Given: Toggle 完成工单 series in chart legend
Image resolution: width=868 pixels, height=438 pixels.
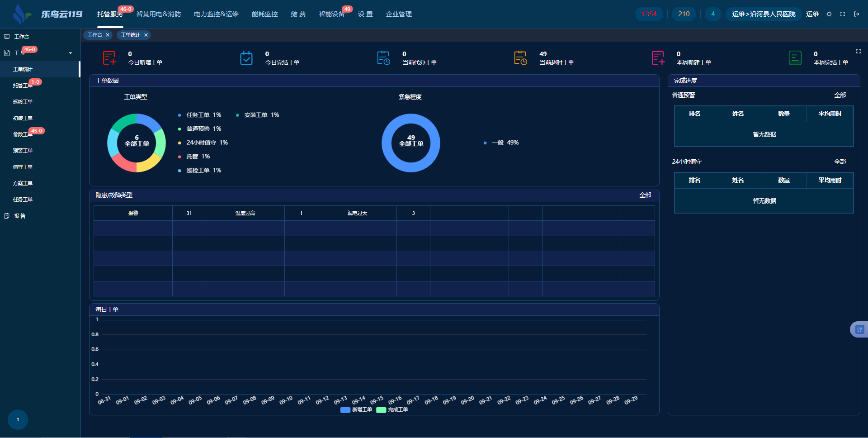Looking at the screenshot, I should click(x=392, y=409).
